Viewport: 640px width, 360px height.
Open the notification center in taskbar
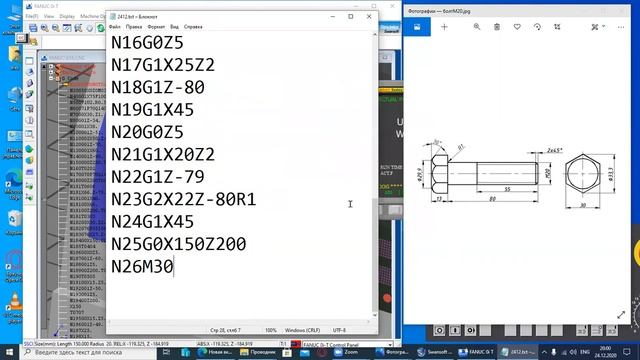[x=627, y=352]
